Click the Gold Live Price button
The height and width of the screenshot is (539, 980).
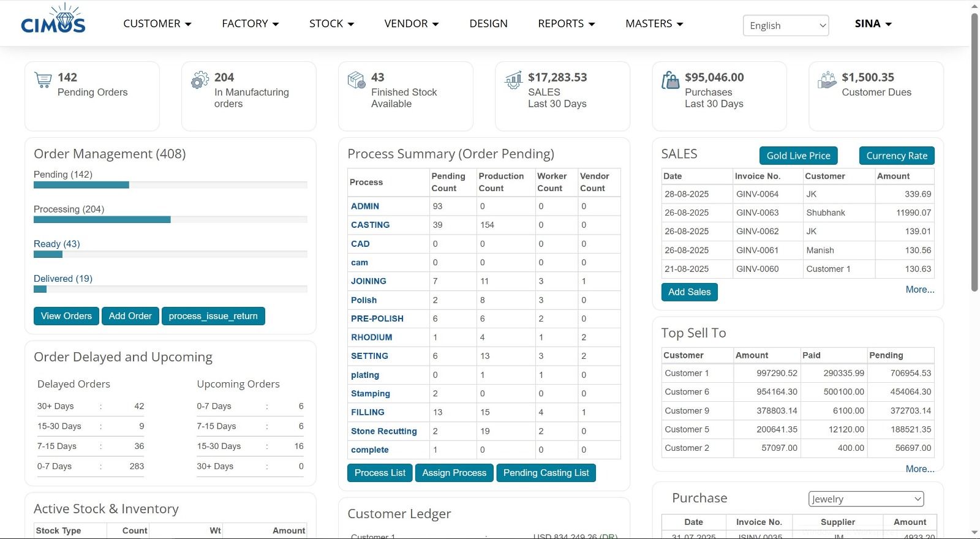[798, 156]
